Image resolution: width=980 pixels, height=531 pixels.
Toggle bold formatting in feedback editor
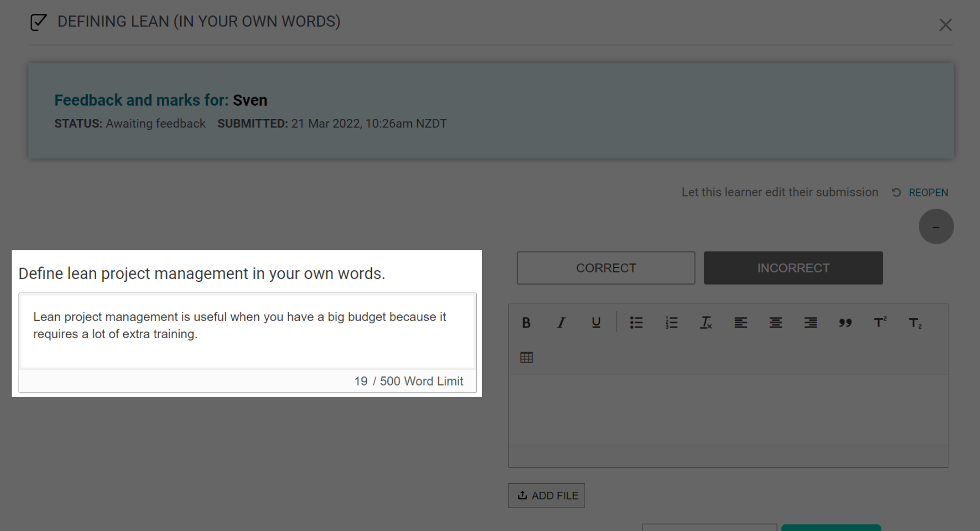[526, 323]
